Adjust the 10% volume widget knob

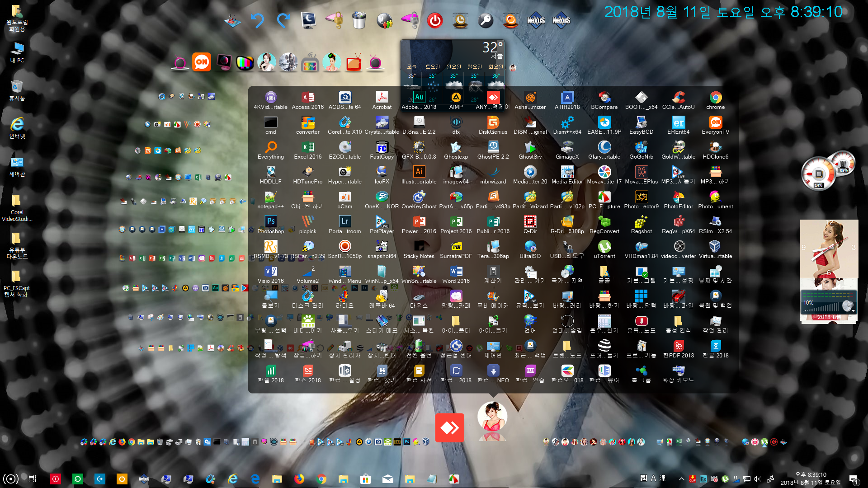848,306
